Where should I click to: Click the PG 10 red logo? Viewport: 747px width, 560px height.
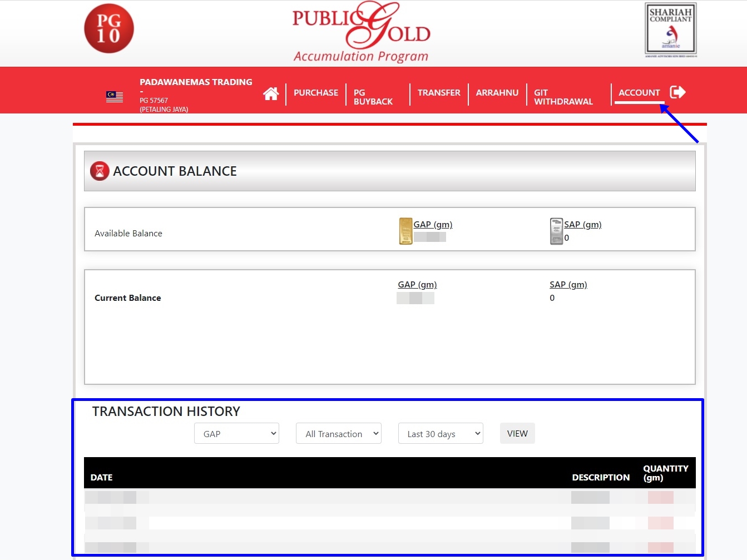click(109, 29)
